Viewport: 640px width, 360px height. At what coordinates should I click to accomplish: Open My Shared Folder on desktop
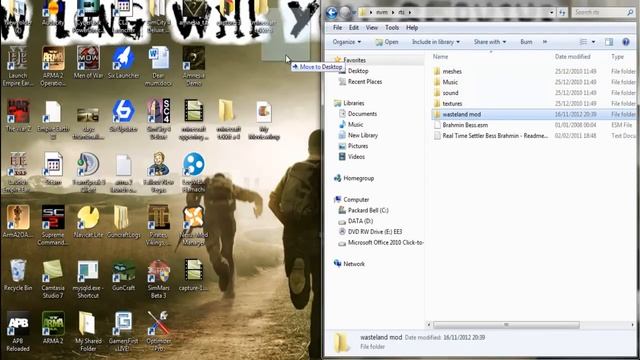(88, 331)
